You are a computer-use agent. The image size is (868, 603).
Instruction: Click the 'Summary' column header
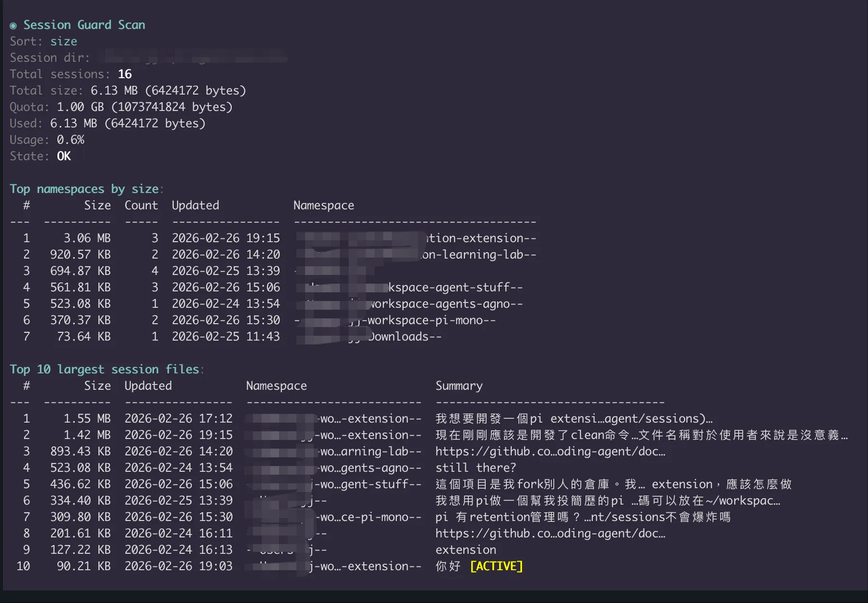pyautogui.click(x=459, y=386)
